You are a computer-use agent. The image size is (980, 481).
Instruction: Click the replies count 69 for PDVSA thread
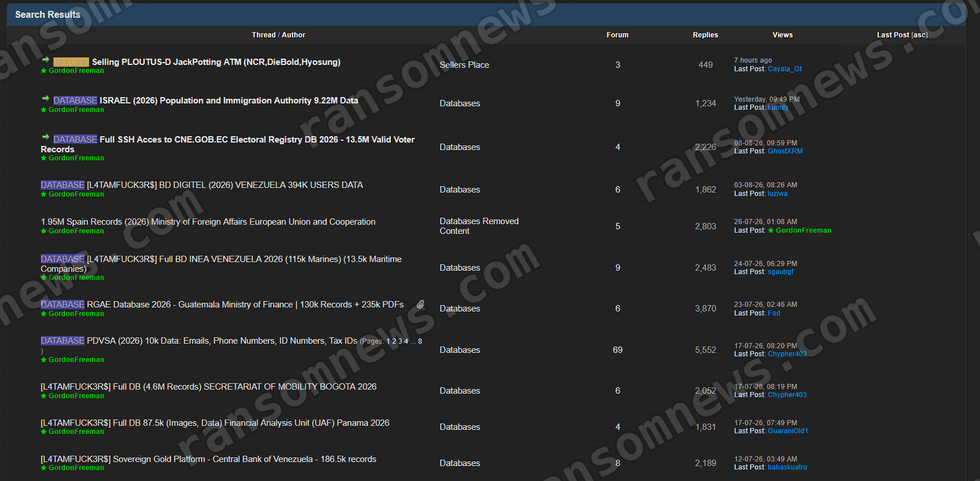point(618,350)
